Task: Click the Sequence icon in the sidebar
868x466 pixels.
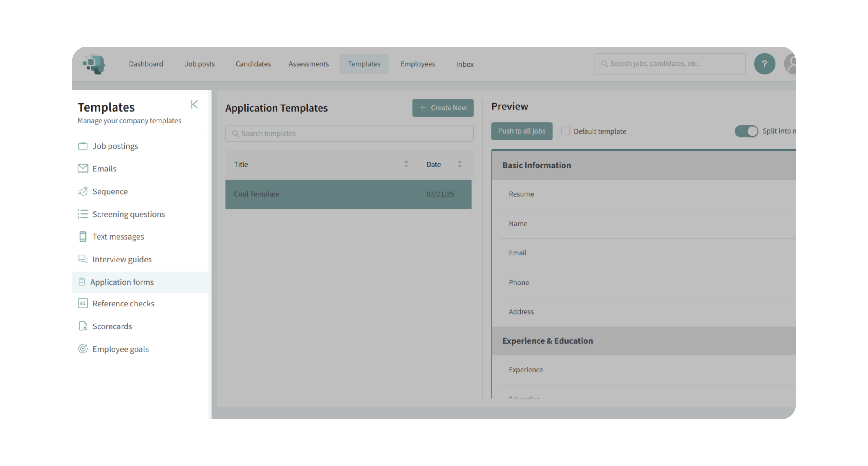Action: [x=82, y=191]
